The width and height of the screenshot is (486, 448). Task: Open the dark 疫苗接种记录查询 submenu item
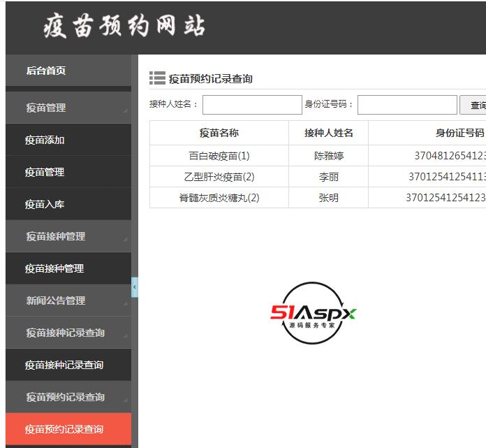coord(68,365)
